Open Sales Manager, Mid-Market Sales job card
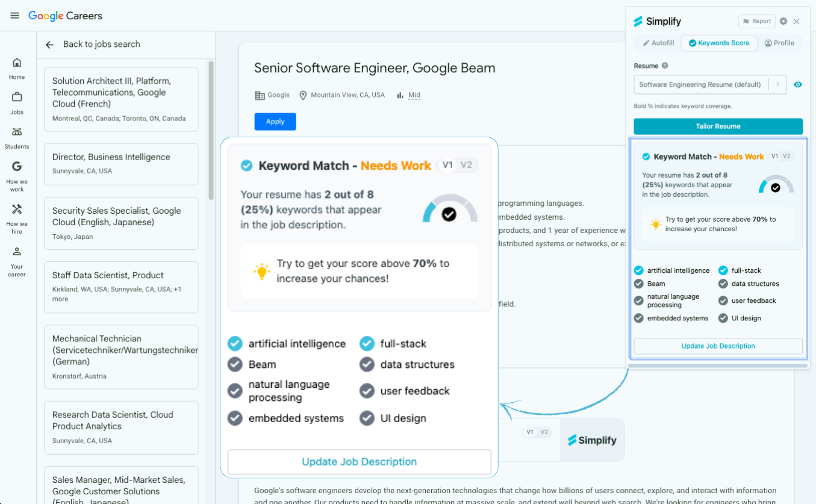Image resolution: width=816 pixels, height=504 pixels. (x=121, y=485)
